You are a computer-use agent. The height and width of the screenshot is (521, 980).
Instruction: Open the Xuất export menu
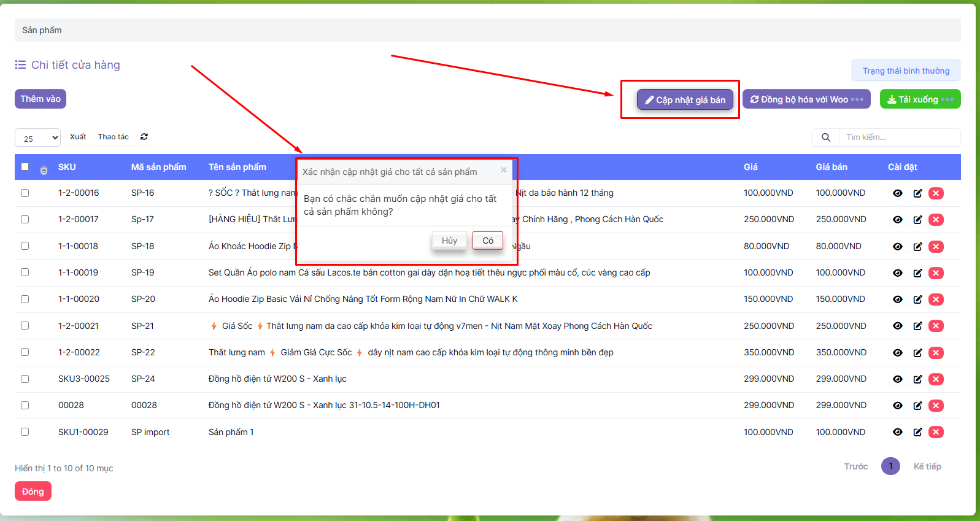[78, 137]
